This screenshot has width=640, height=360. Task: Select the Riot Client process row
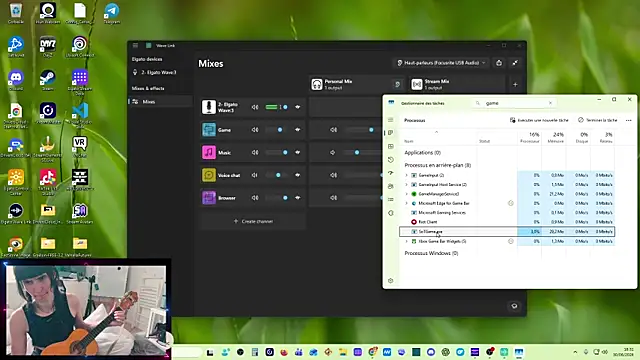(x=507, y=222)
